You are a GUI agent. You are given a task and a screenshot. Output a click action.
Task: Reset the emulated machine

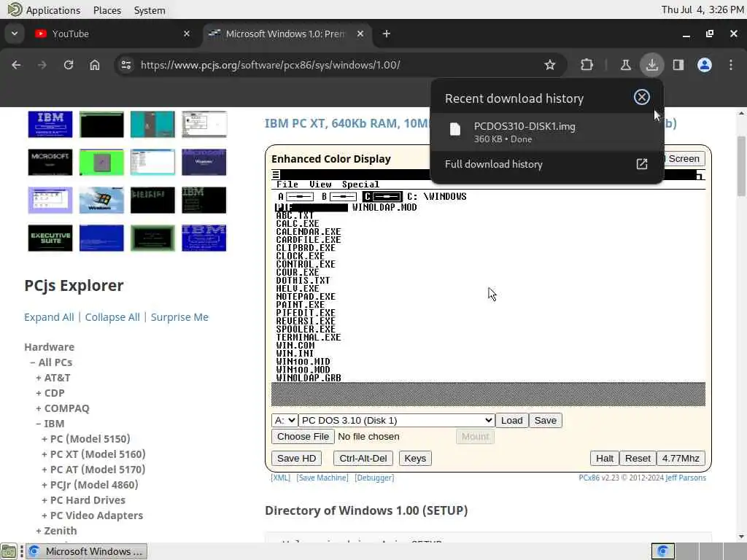(x=638, y=459)
